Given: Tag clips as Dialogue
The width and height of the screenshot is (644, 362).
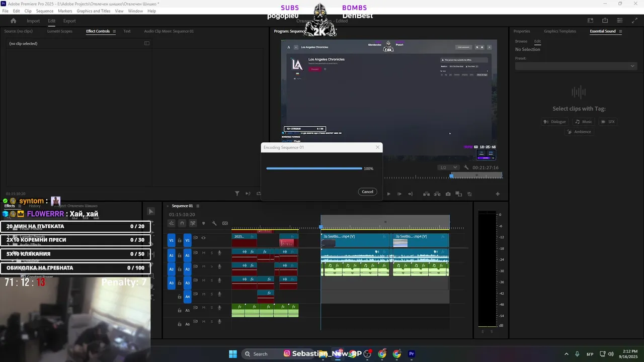Looking at the screenshot, I should (x=555, y=122).
